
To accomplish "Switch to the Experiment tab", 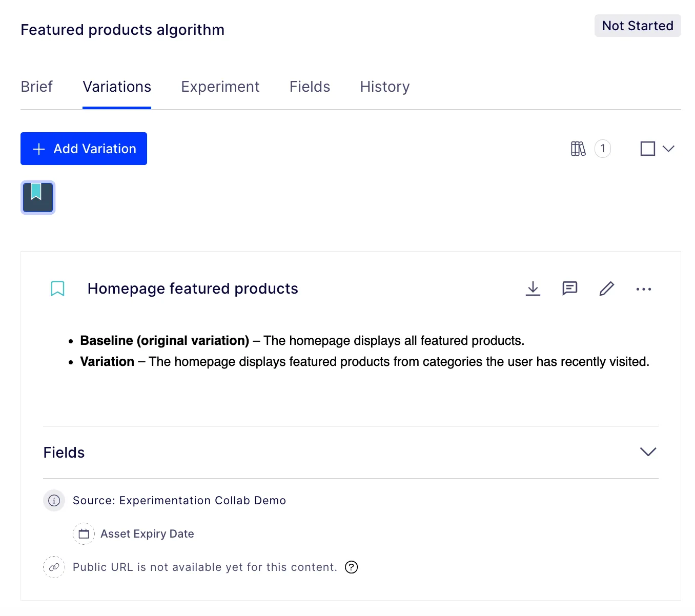I will click(x=220, y=87).
